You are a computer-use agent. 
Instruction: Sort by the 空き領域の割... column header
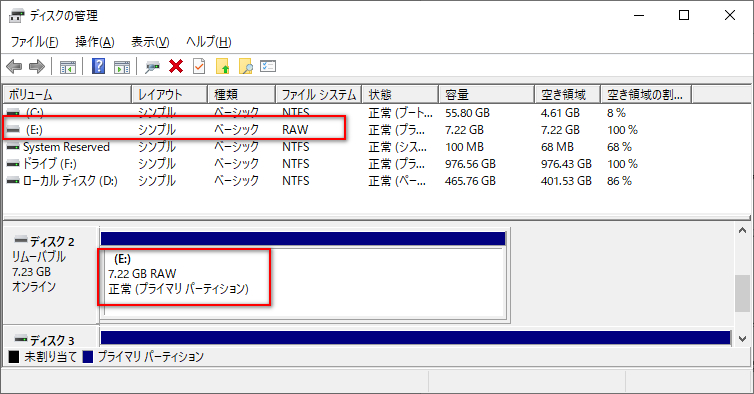click(x=646, y=94)
